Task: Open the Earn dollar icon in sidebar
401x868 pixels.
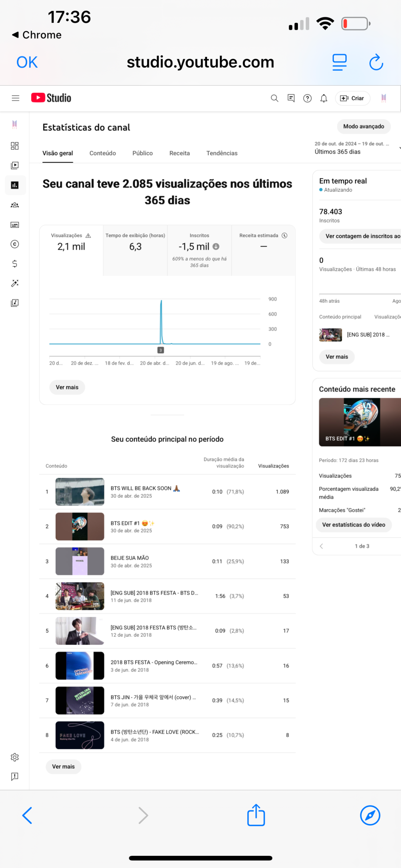Action: tap(15, 264)
